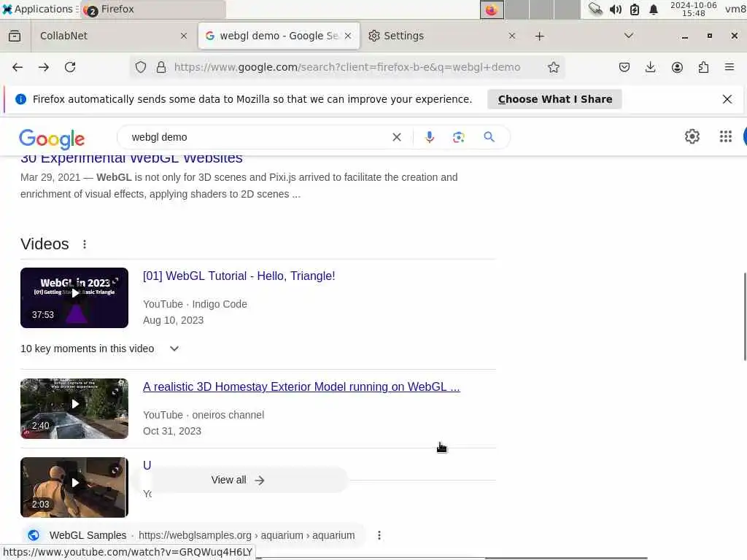Open the notifications bell in panel
Viewport: 747px width, 560px height.
point(654,9)
